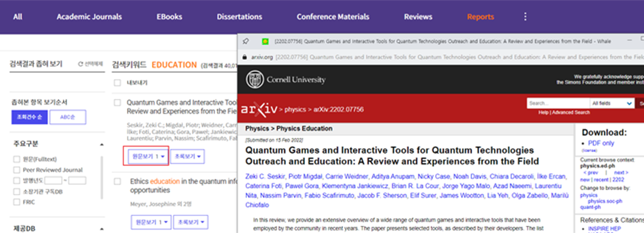Click the 발행년도 start year field
The width and height of the screenshot is (644, 233).
53,180
